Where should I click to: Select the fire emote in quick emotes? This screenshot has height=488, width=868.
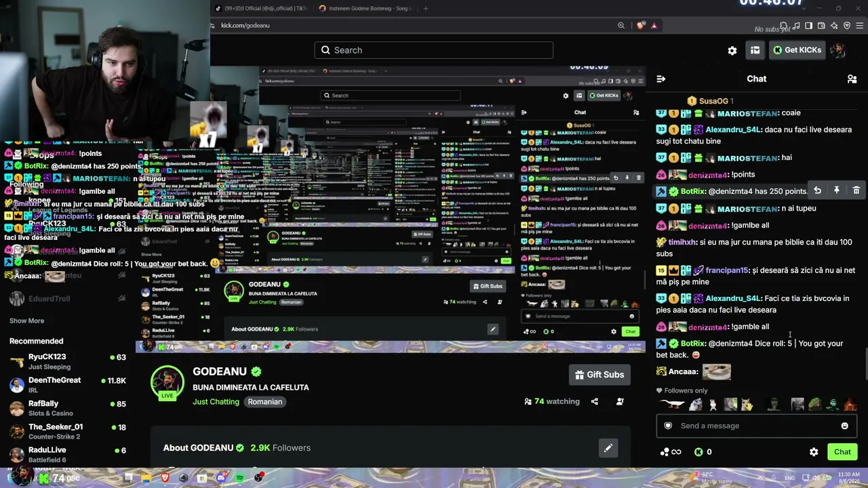click(850, 405)
